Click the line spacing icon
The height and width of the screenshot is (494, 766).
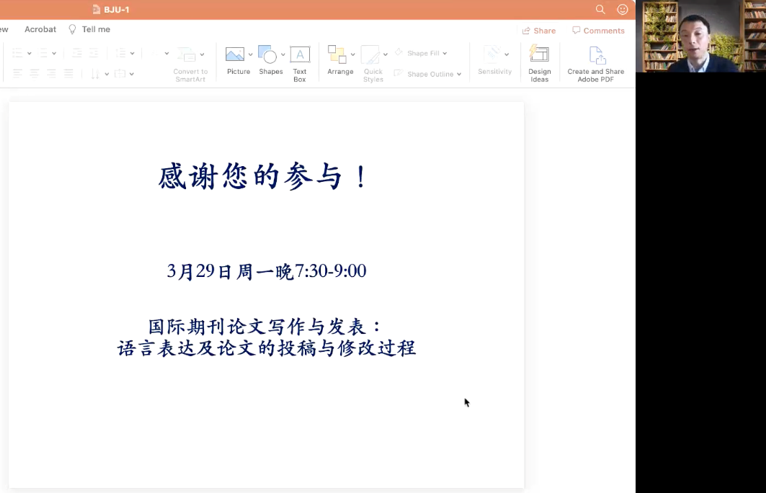coord(120,53)
